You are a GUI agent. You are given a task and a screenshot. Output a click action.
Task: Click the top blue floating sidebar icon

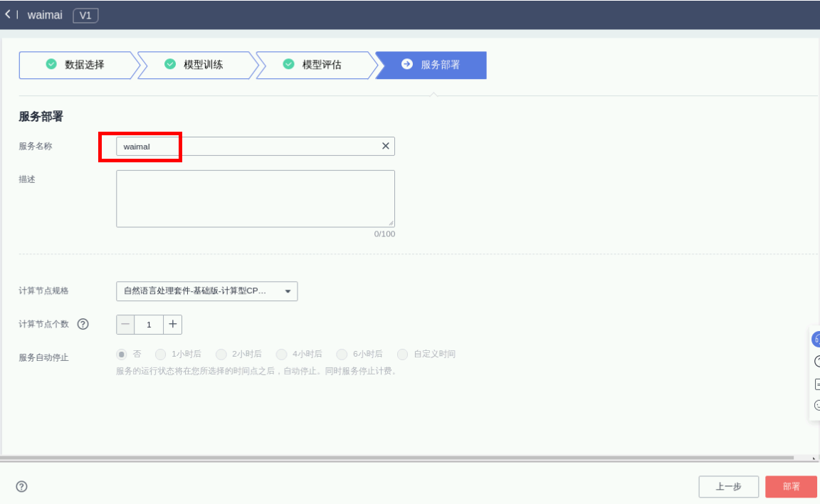(x=816, y=340)
